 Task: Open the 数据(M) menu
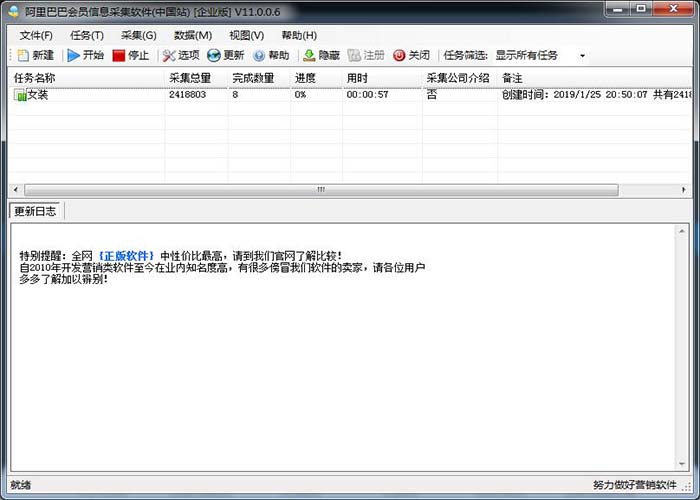(193, 35)
